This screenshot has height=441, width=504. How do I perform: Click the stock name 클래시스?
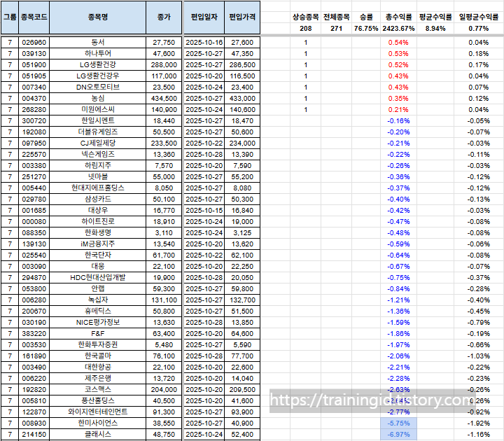98,435
